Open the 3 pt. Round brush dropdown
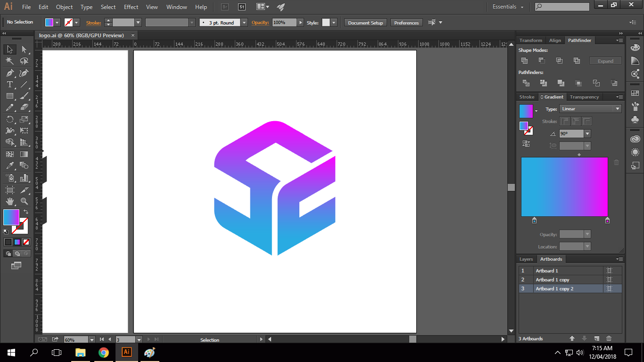Screen dimensions: 644x362 tap(244, 23)
